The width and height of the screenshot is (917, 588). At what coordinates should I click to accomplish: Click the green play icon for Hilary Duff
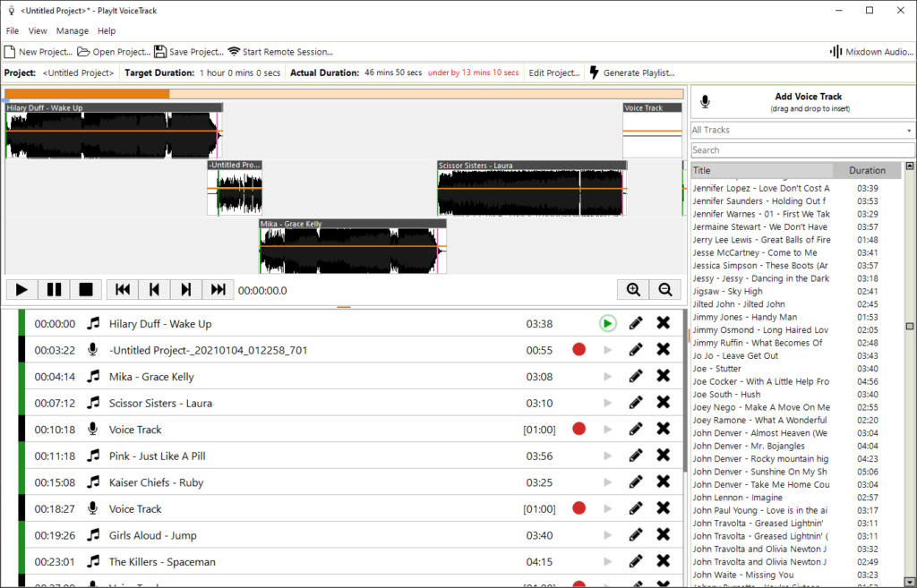[x=608, y=323]
